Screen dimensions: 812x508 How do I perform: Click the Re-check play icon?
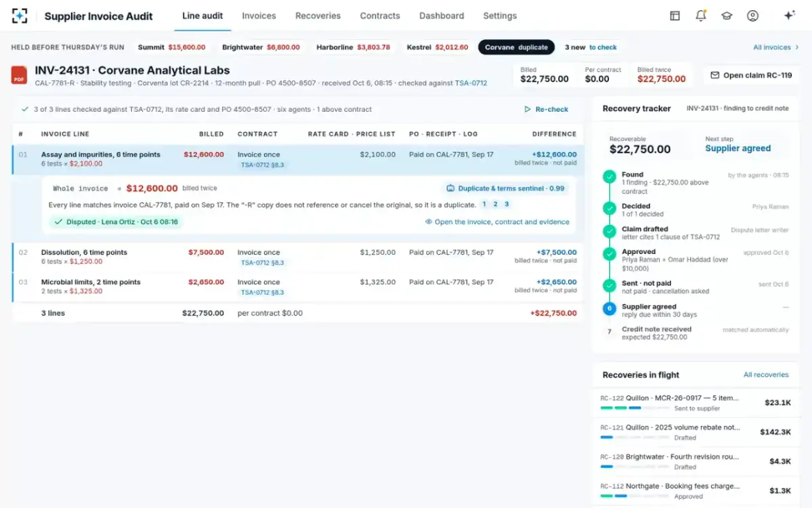527,109
